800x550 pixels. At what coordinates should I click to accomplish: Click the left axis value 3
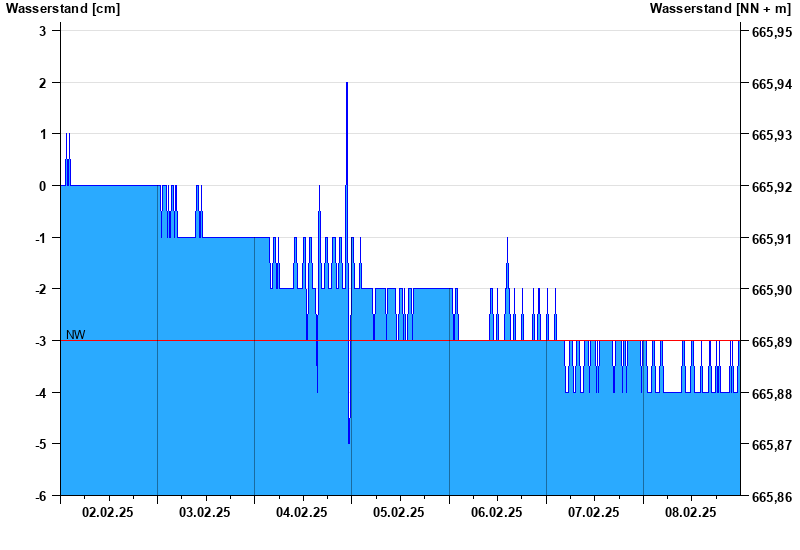pyautogui.click(x=42, y=31)
